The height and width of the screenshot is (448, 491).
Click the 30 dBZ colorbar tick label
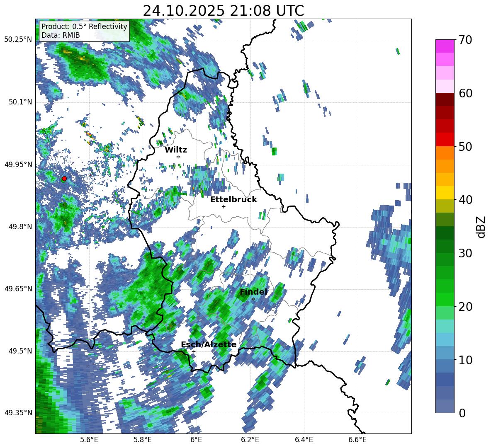click(466, 253)
